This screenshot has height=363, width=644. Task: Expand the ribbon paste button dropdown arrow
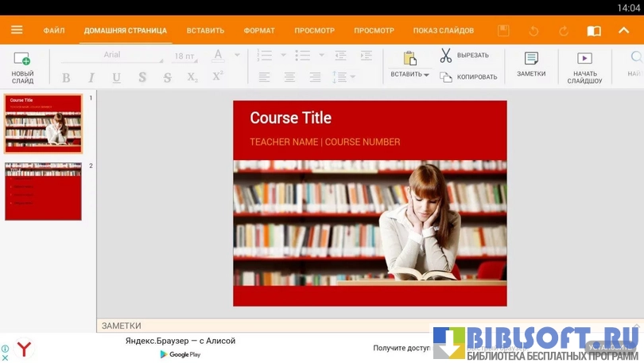click(x=426, y=75)
